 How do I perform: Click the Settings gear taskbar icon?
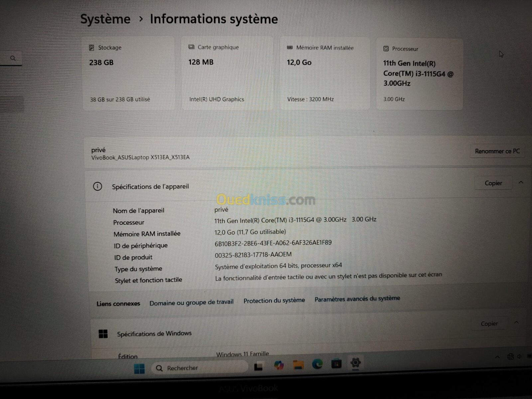tap(355, 363)
